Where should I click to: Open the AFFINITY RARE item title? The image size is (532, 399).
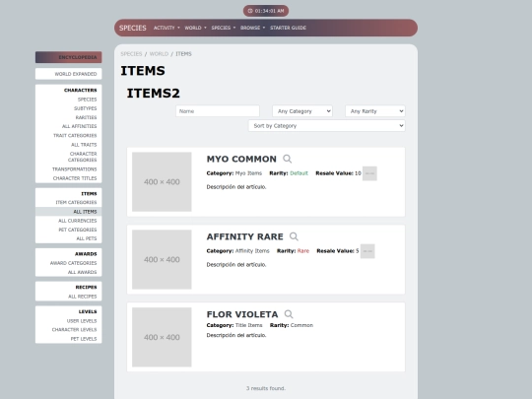pos(244,236)
